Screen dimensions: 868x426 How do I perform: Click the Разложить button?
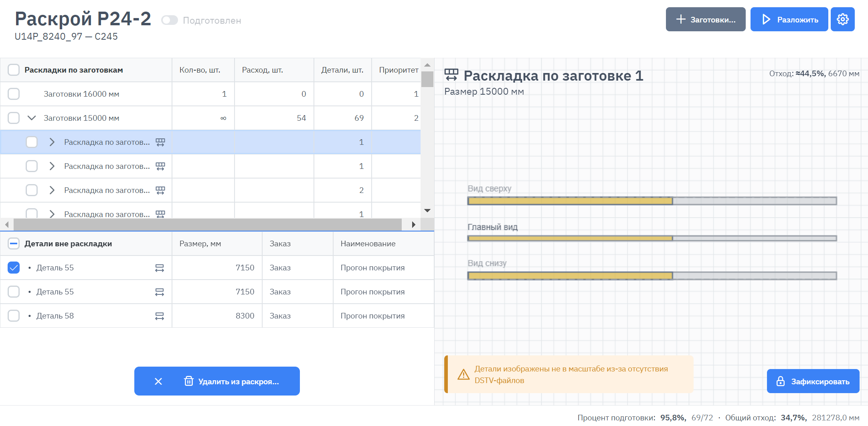click(789, 19)
